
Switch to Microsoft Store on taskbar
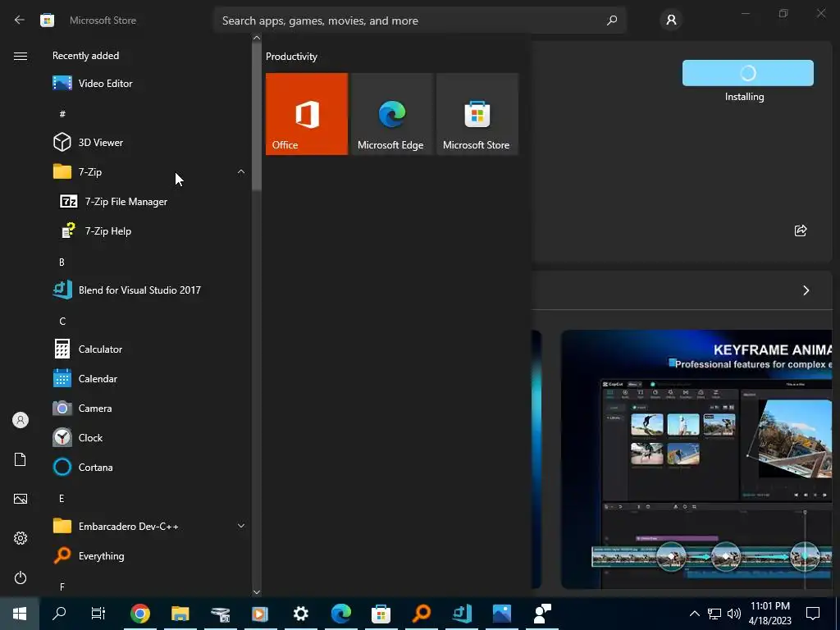[381, 614]
